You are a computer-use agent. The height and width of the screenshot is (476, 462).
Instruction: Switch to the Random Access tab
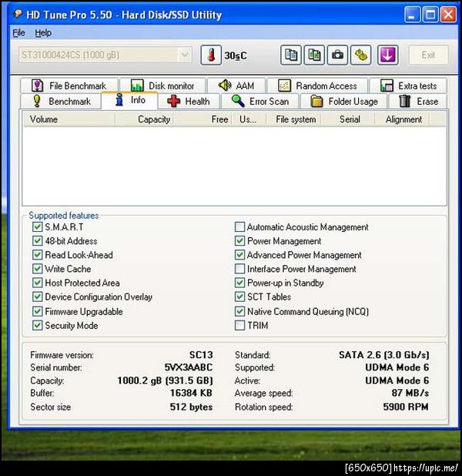pyautogui.click(x=317, y=85)
